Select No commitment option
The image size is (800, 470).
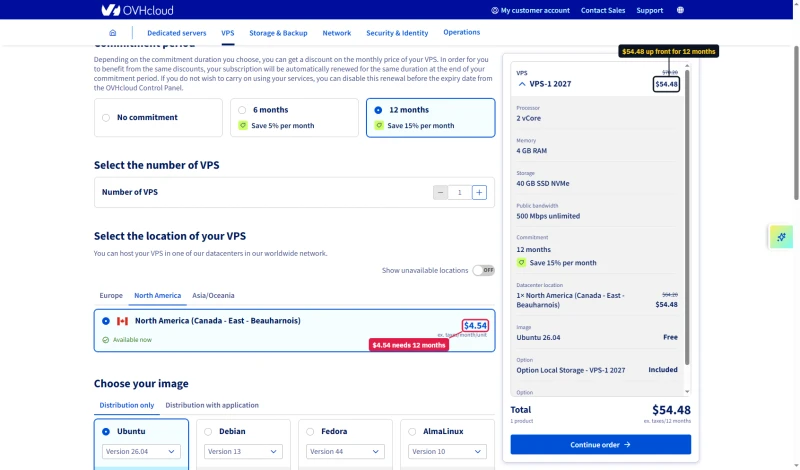point(158,117)
